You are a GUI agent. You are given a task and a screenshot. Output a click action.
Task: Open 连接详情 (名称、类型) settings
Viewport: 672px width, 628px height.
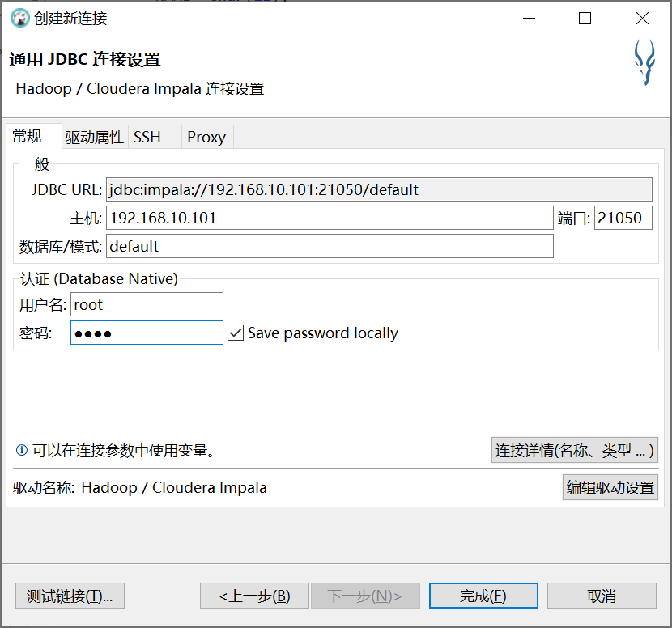tap(575, 450)
